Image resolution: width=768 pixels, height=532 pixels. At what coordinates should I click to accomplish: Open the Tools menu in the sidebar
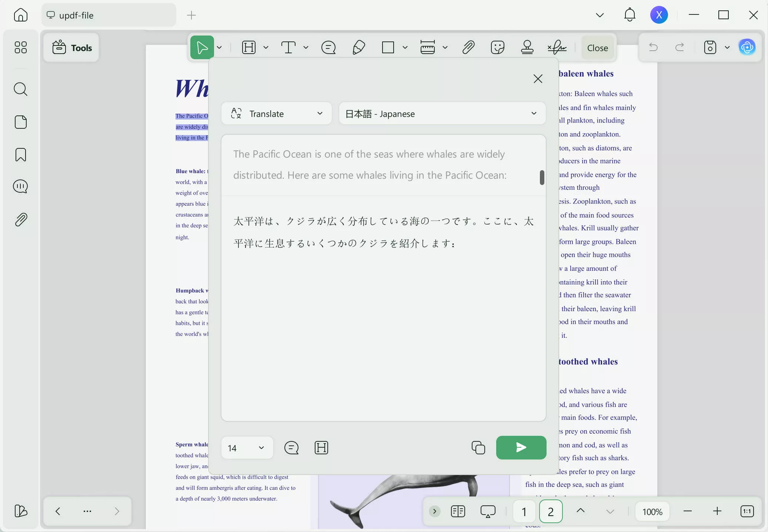71,47
